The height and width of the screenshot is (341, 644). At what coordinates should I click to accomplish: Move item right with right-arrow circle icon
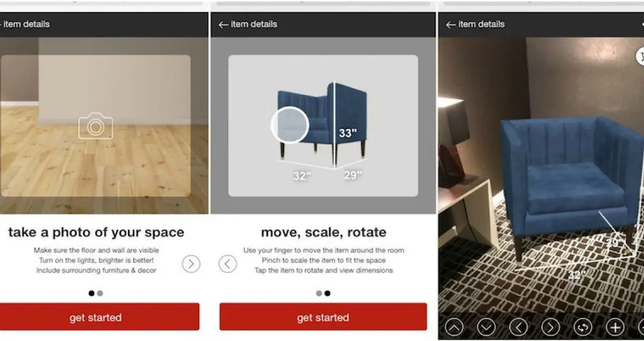pyautogui.click(x=551, y=327)
